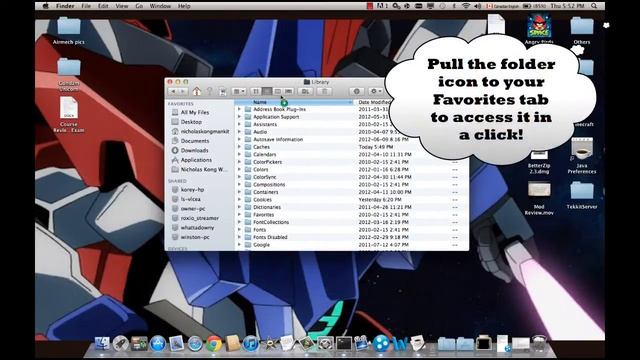Image resolution: width=640 pixels, height=360 pixels.
Task: Open the Home folder toolbar icon
Action: coord(197,91)
